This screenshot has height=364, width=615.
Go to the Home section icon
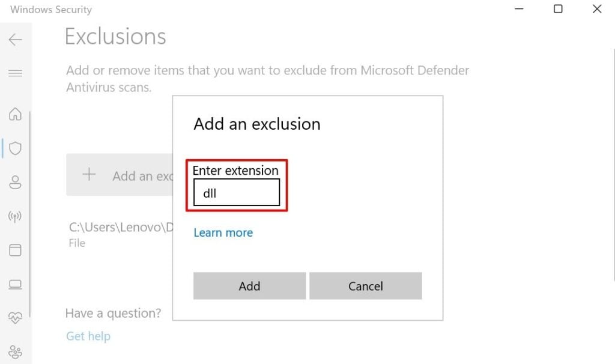[15, 114]
